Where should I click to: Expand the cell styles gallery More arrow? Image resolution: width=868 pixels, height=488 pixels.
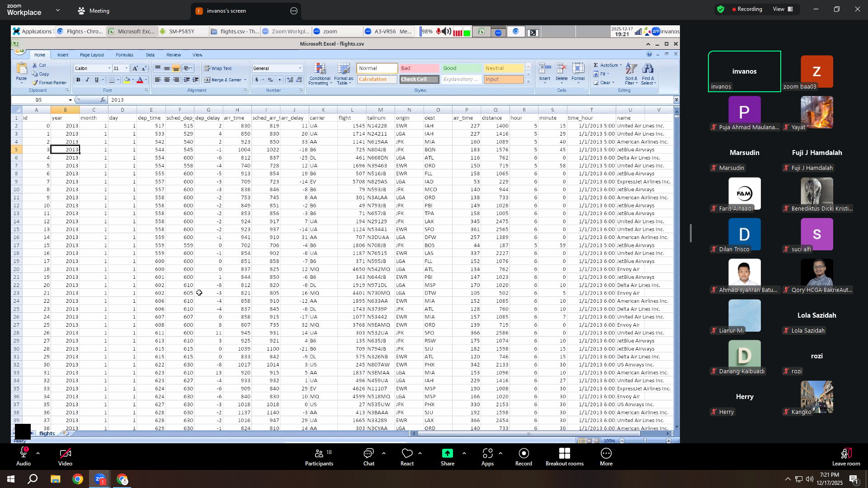point(528,82)
